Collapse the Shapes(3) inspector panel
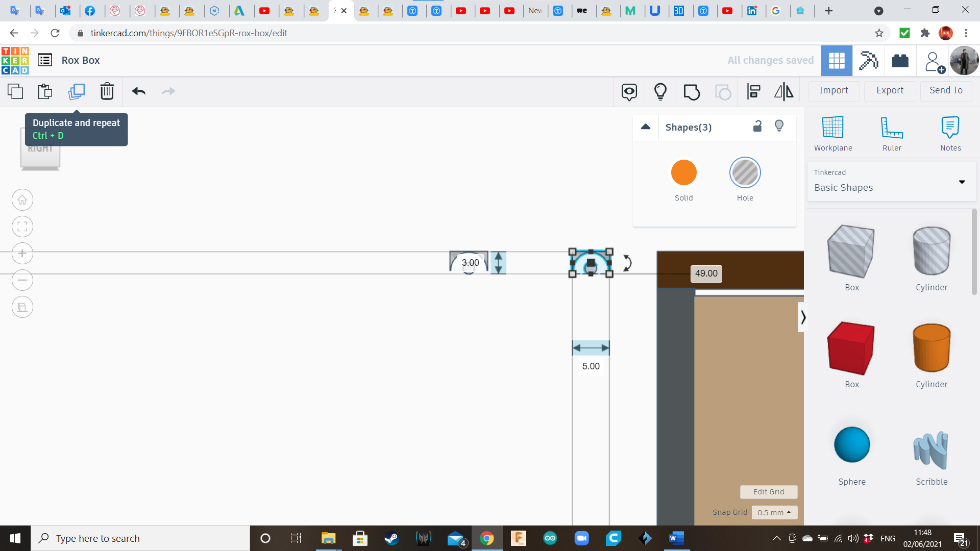 click(646, 127)
